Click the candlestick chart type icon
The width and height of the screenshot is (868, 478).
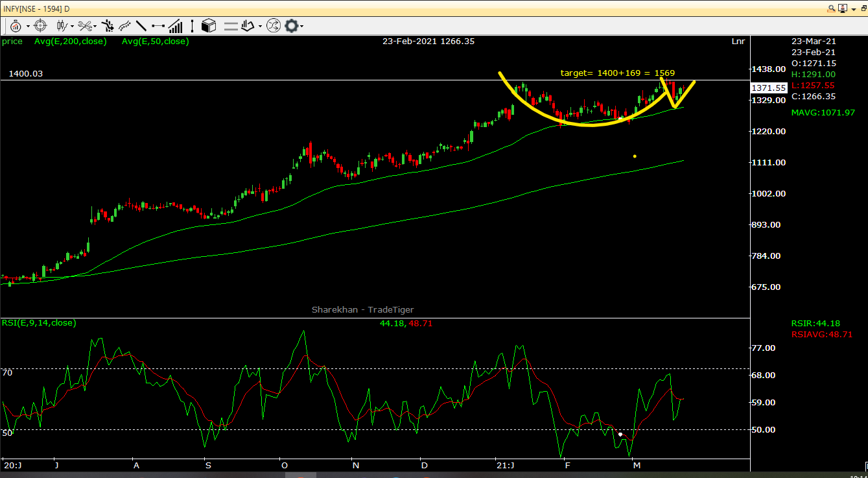click(x=62, y=26)
